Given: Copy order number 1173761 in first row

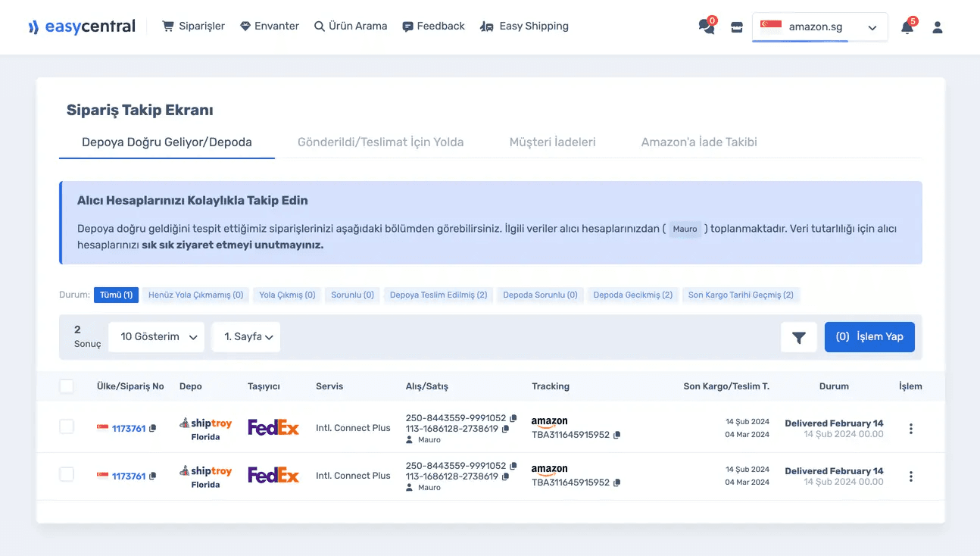Looking at the screenshot, I should (153, 429).
